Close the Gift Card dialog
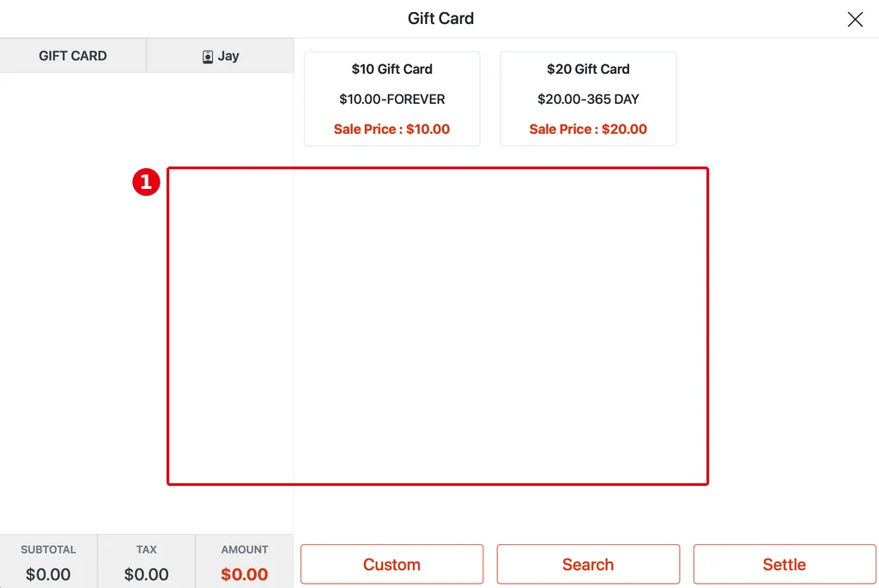The width and height of the screenshot is (879, 588). tap(854, 19)
